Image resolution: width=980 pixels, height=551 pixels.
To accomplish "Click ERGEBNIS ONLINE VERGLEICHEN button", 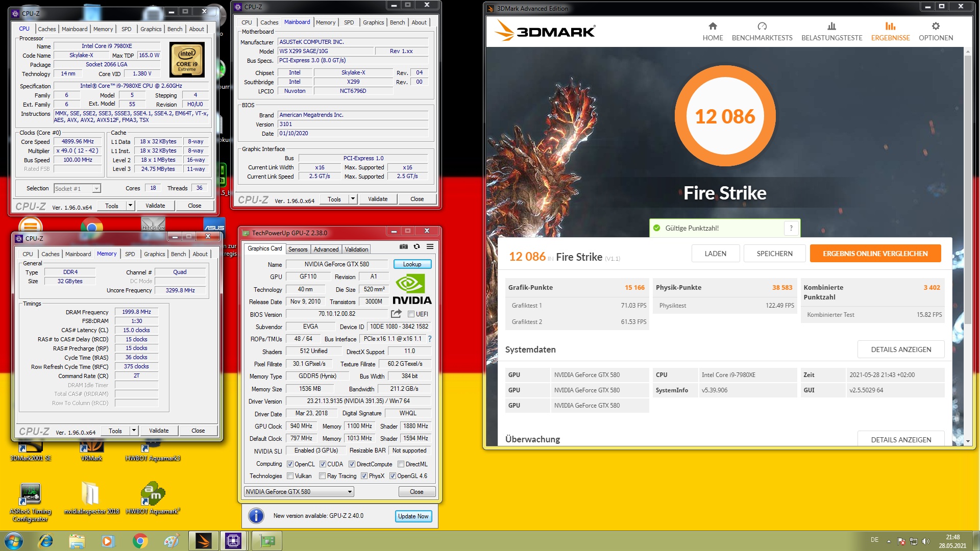I will click(875, 254).
